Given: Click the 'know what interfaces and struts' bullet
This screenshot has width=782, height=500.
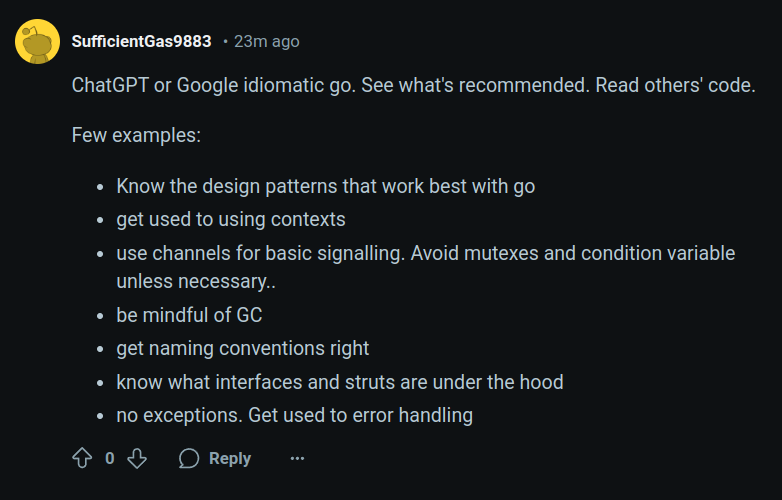Looking at the screenshot, I should [340, 382].
